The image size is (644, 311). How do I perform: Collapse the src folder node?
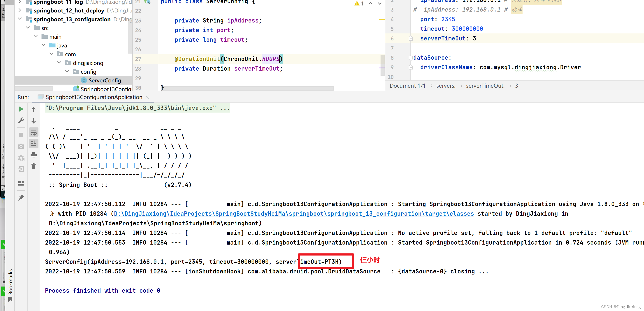coord(28,28)
